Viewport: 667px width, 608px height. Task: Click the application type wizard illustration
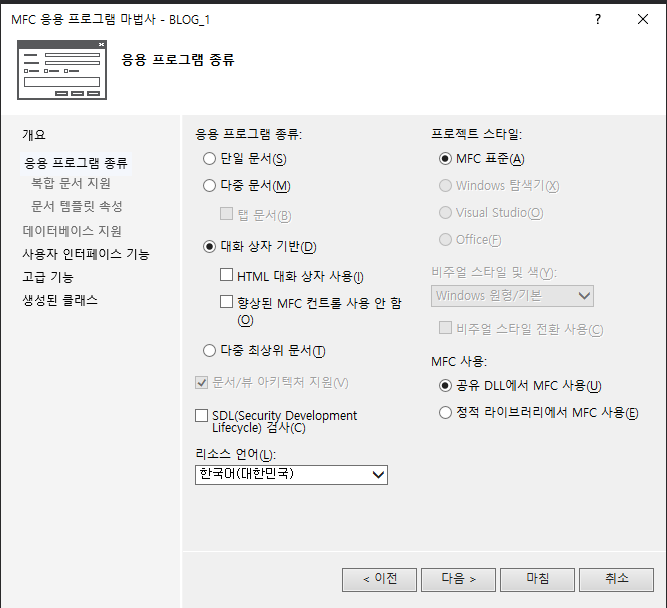click(x=62, y=70)
